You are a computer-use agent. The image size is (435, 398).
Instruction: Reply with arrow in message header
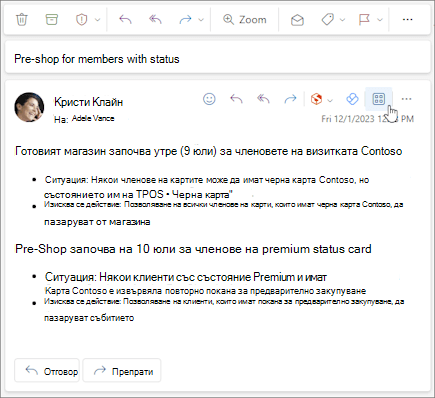[236, 99]
